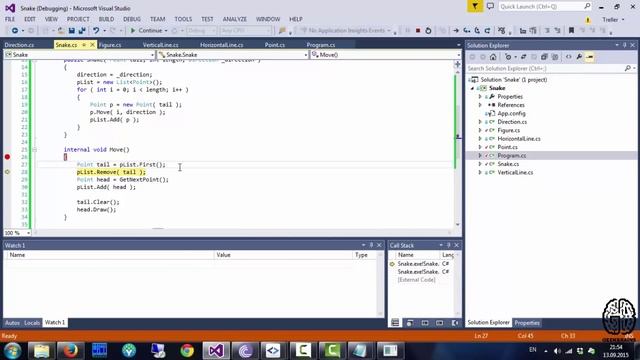Switch to the Autos tab
This screenshot has height=360, width=640.
click(12, 322)
